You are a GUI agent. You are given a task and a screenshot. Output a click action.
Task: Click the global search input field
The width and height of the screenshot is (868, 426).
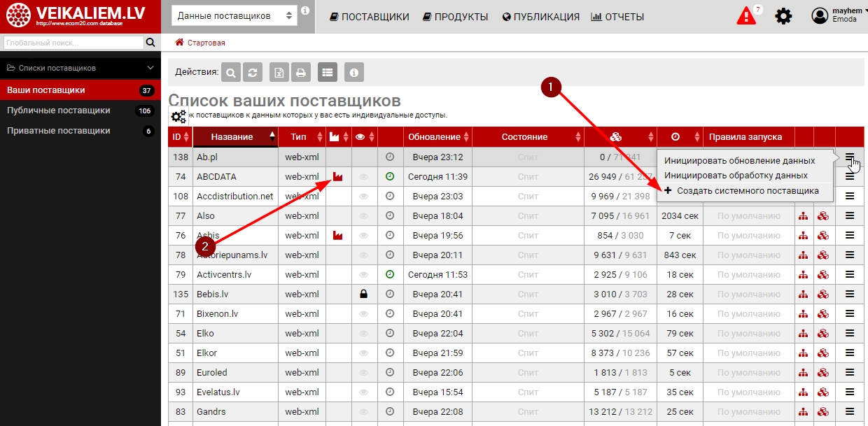(x=72, y=43)
